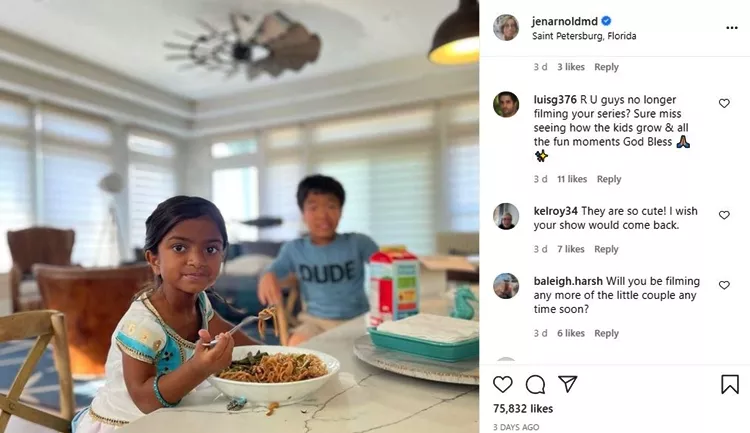Open the luisg376 commenter avatar
The image size is (750, 433).
point(506,104)
